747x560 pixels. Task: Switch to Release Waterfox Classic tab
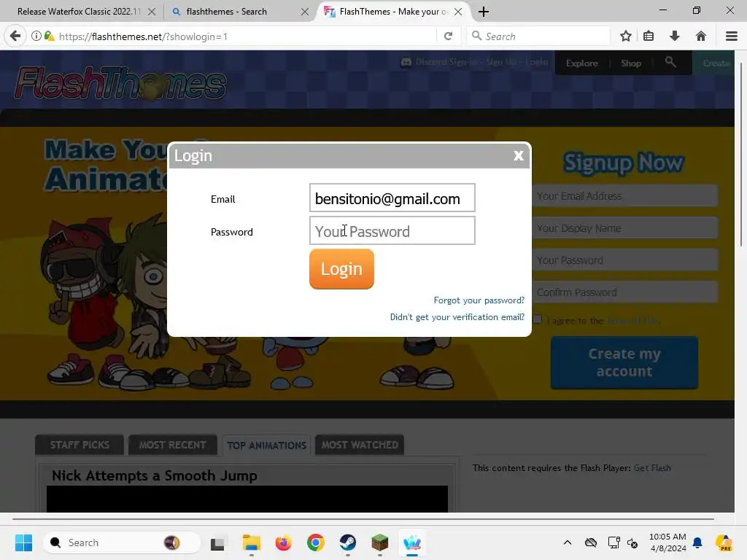79,12
